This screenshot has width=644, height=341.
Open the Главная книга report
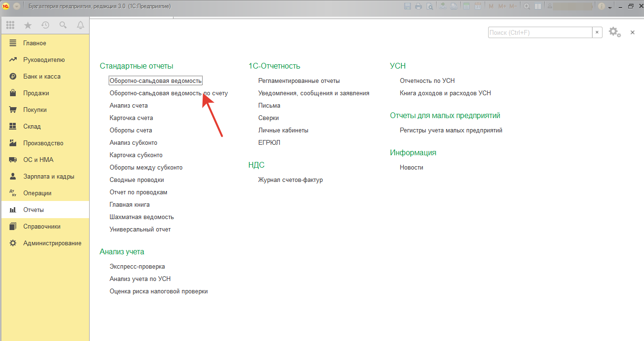click(130, 204)
